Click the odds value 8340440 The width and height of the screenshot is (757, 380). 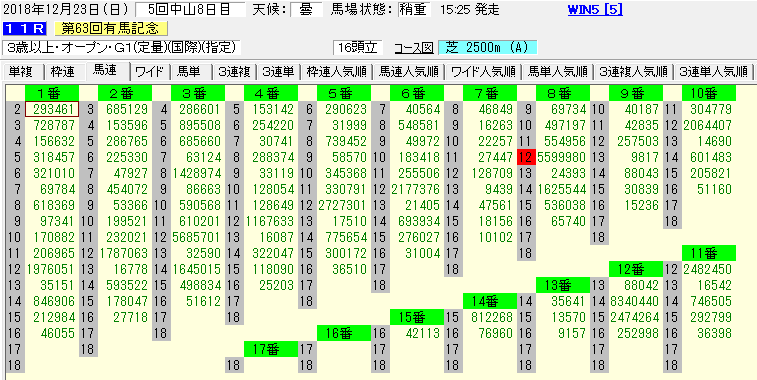point(634,301)
